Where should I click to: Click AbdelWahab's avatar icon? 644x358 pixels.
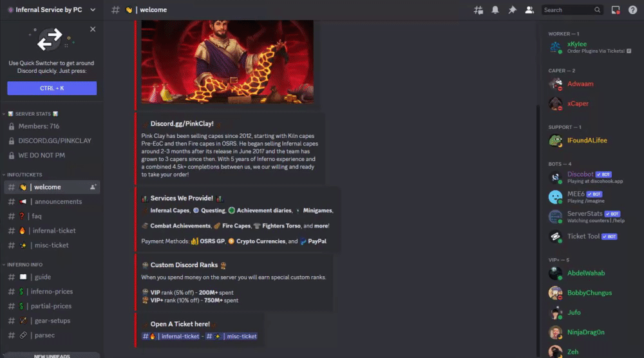point(555,273)
